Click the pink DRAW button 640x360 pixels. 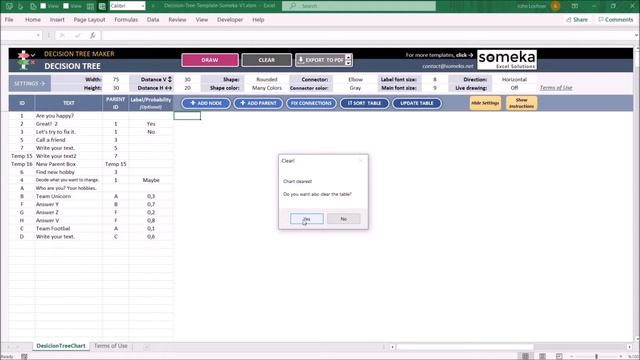coord(210,60)
